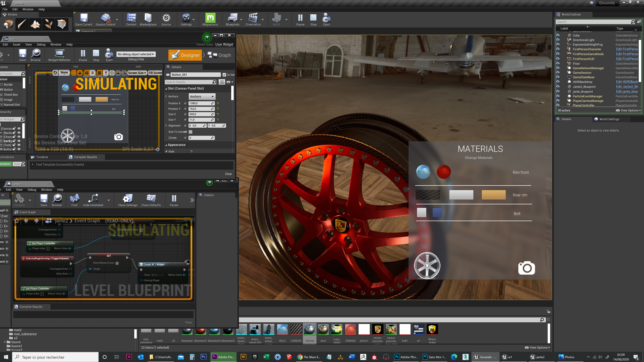The image size is (644, 362).
Task: Toggle the Is Variable checkbox
Action: (x=224, y=75)
